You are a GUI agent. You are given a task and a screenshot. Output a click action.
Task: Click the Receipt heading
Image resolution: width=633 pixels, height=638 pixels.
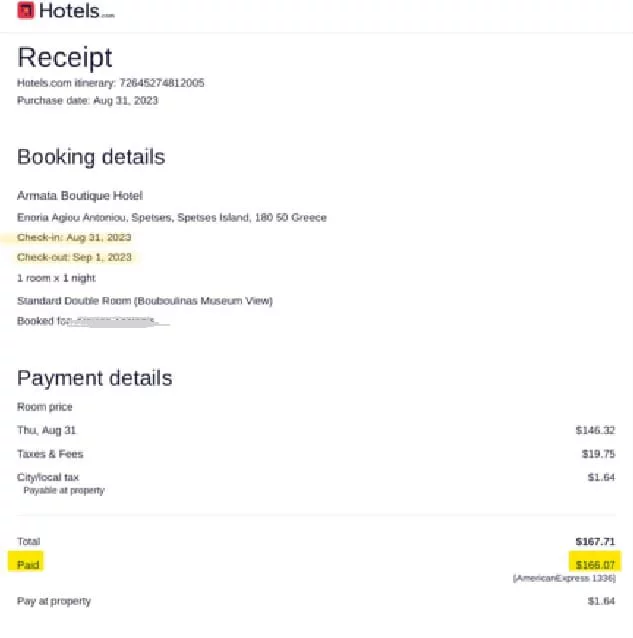pos(65,57)
